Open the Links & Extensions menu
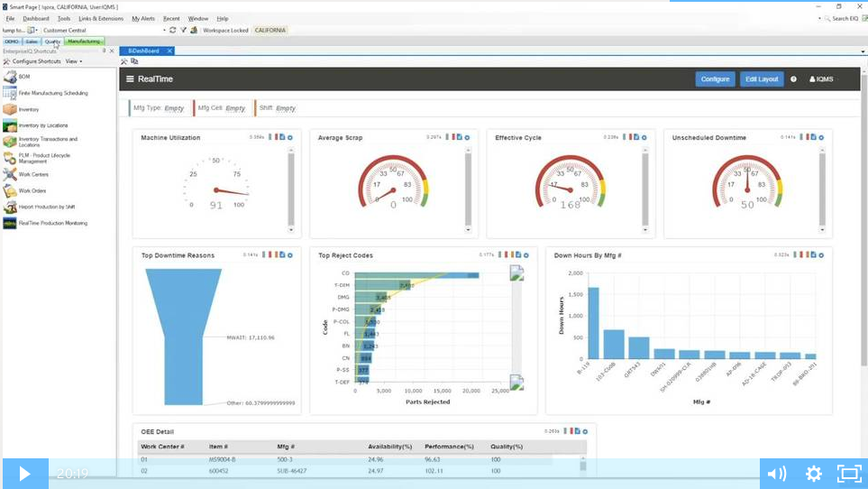 pos(101,18)
